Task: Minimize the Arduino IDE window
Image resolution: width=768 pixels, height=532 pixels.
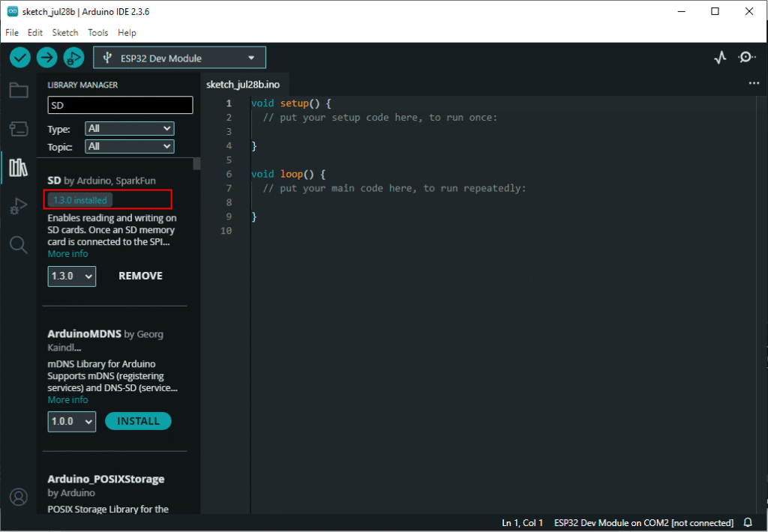Action: pyautogui.click(x=681, y=11)
